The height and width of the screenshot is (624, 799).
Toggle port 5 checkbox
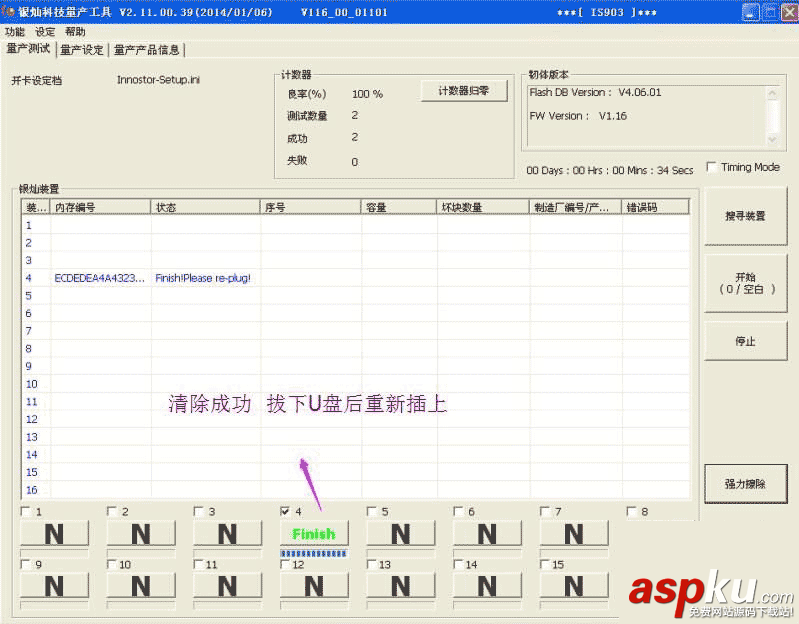[371, 511]
